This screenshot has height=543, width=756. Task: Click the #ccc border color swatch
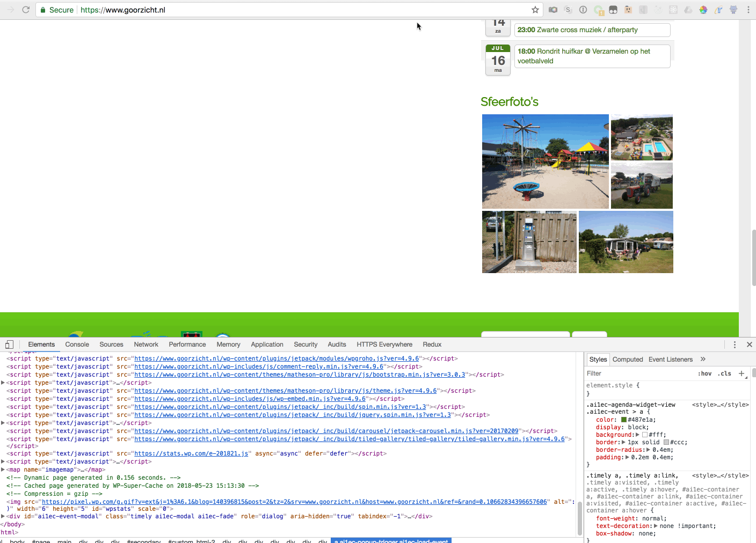[666, 442]
